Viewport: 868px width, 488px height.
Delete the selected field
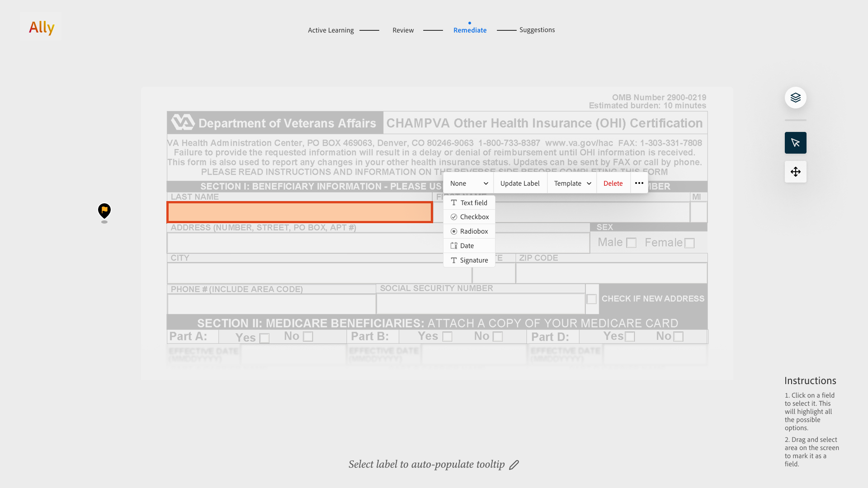[613, 183]
